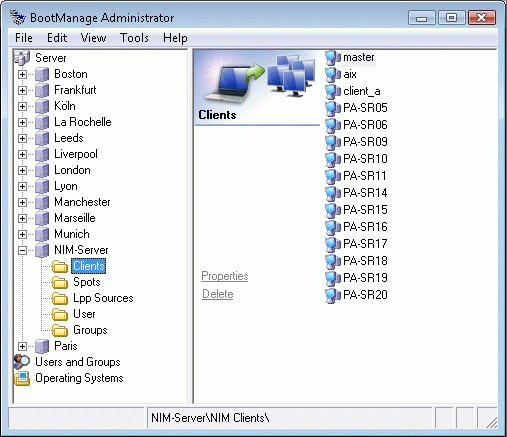This screenshot has width=507, height=437.
Task: Expand the Paris server node
Action: (22, 346)
